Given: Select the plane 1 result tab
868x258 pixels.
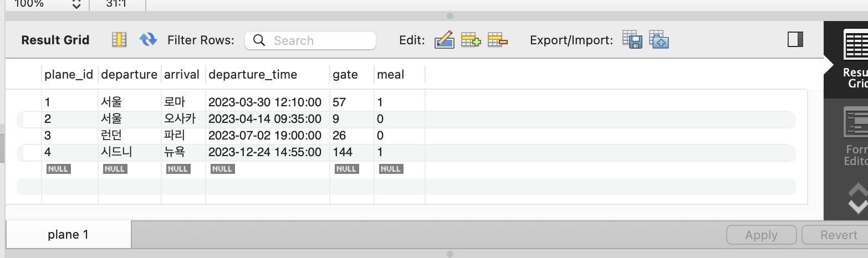Looking at the screenshot, I should click(68, 235).
